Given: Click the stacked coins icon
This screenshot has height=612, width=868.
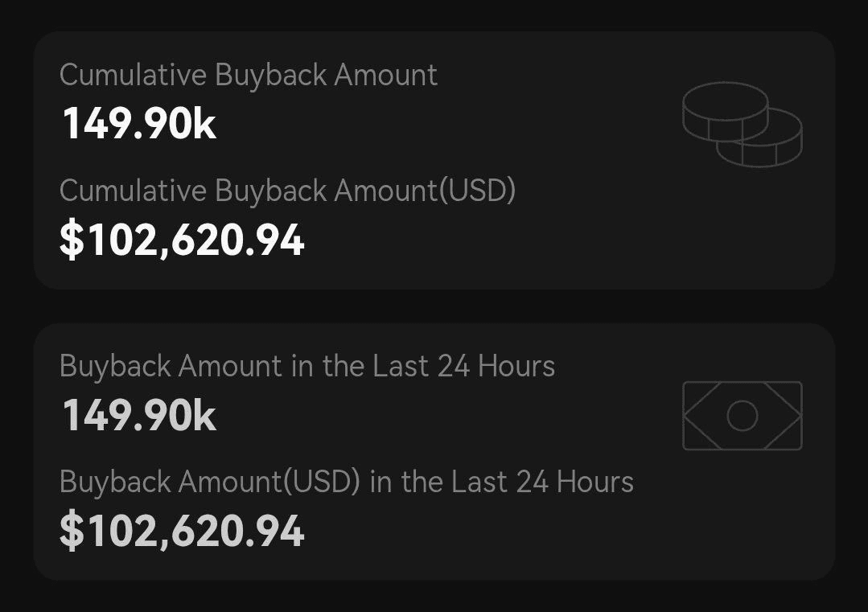Looking at the screenshot, I should click(x=742, y=125).
